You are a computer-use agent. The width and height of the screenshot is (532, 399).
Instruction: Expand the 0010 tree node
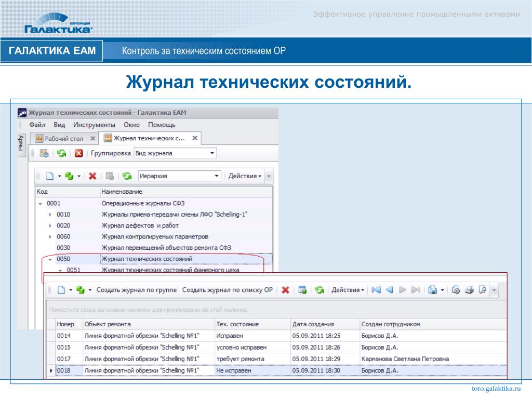50,215
